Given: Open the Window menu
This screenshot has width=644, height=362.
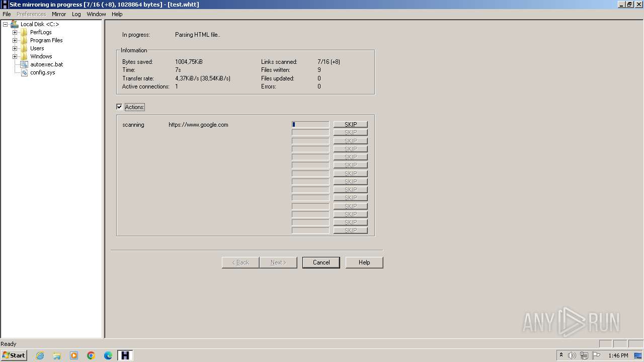Looking at the screenshot, I should (96, 14).
